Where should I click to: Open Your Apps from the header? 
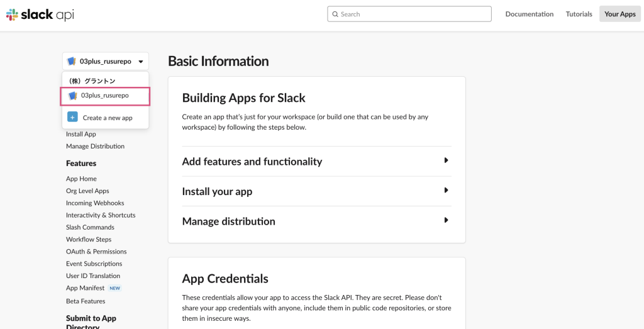(619, 14)
